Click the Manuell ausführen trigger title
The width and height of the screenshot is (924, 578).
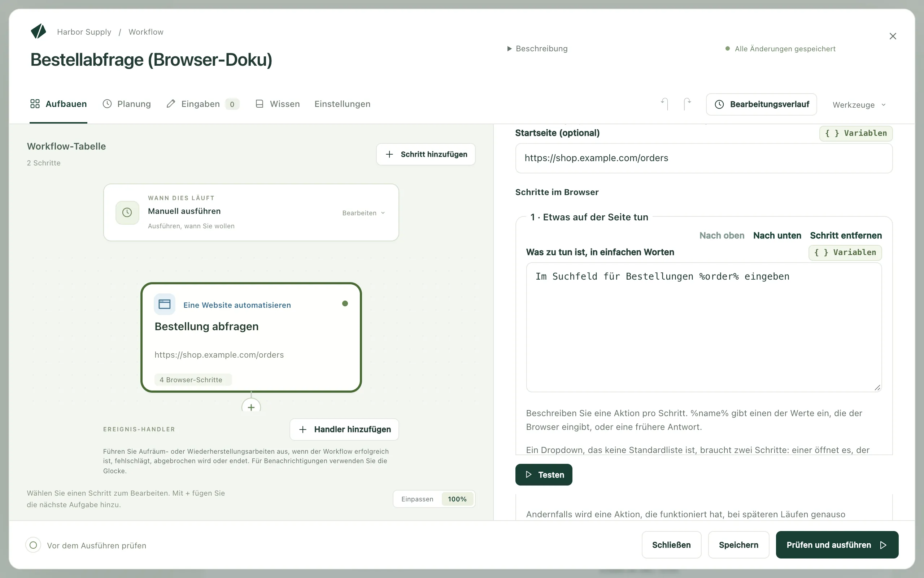(184, 211)
